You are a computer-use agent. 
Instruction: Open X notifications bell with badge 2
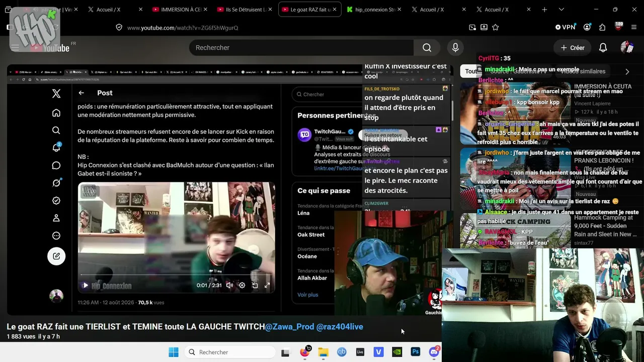coord(56,147)
